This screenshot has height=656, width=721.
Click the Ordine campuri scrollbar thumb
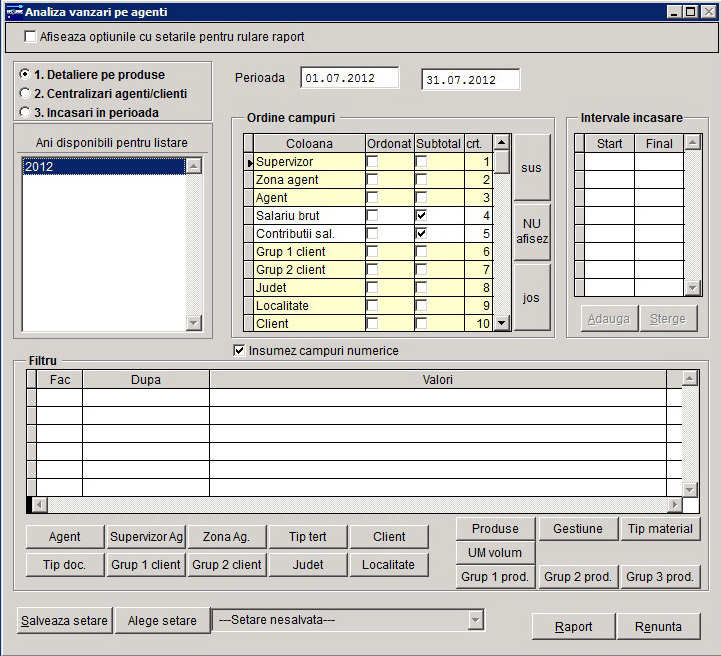pos(501,161)
